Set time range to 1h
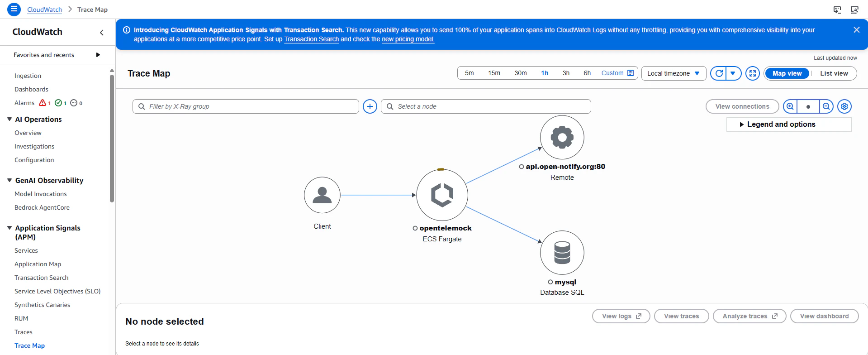Image resolution: width=868 pixels, height=355 pixels. 545,73
